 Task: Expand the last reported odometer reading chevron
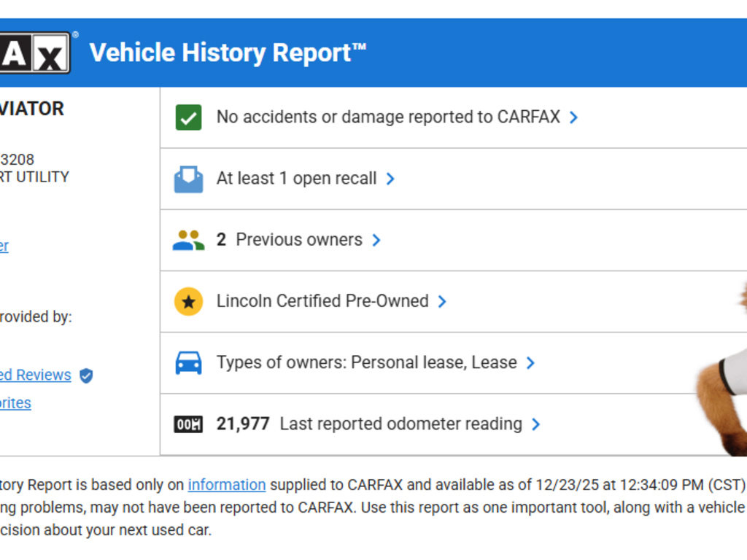[x=535, y=424]
